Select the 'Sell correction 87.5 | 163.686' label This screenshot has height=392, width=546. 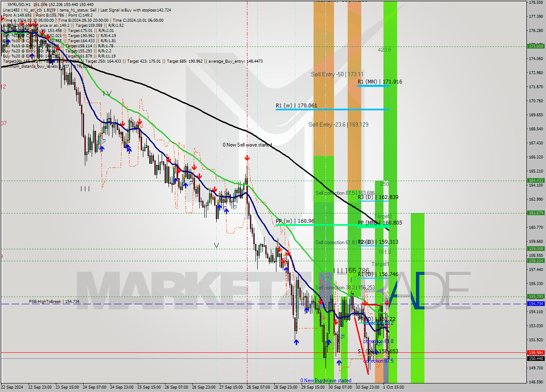click(x=345, y=193)
